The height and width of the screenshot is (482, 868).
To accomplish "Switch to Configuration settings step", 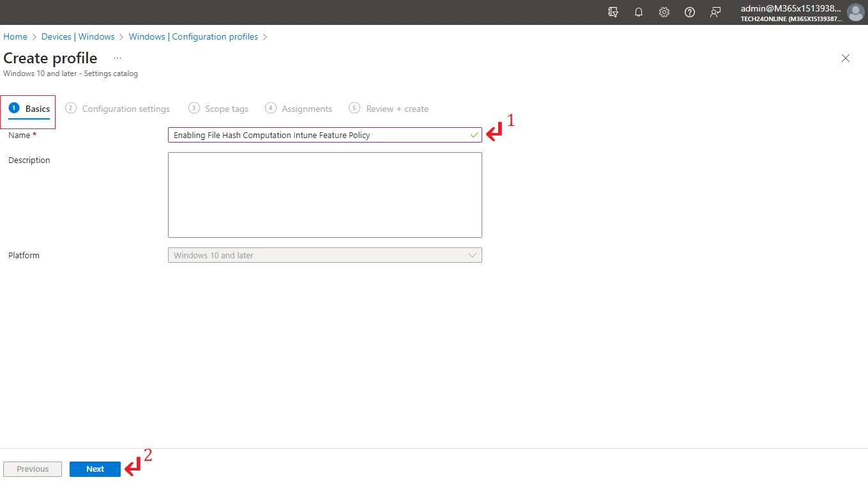I will (118, 109).
